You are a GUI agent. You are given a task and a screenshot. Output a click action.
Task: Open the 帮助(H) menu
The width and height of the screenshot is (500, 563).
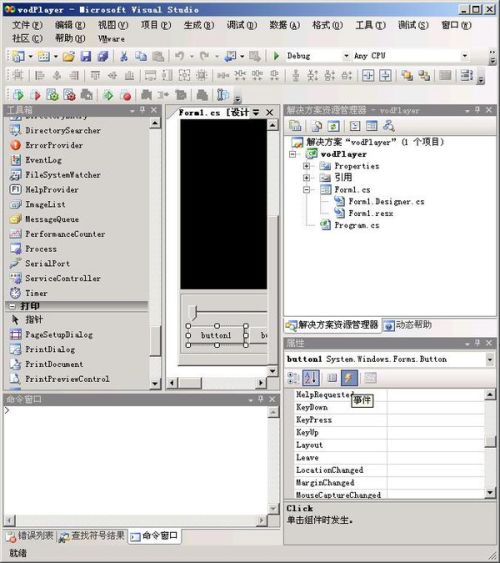coord(70,38)
